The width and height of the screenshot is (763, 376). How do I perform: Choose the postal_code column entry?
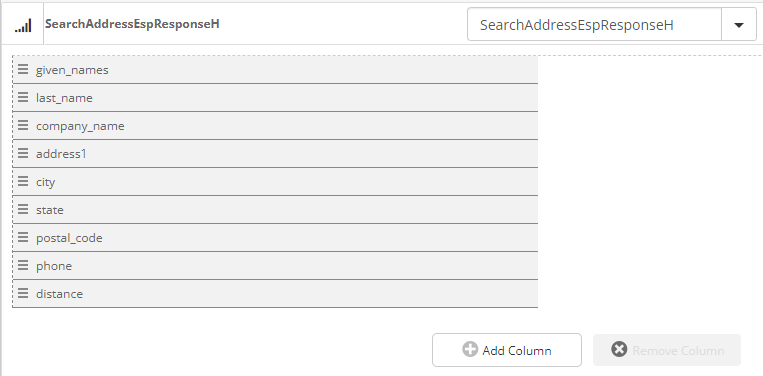pyautogui.click(x=275, y=237)
